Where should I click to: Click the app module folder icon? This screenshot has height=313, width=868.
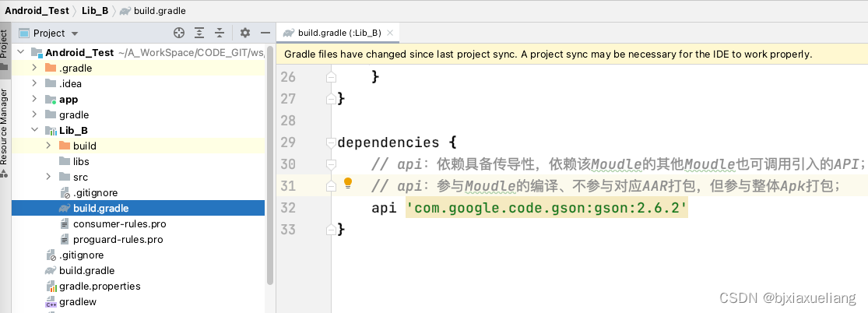point(51,100)
